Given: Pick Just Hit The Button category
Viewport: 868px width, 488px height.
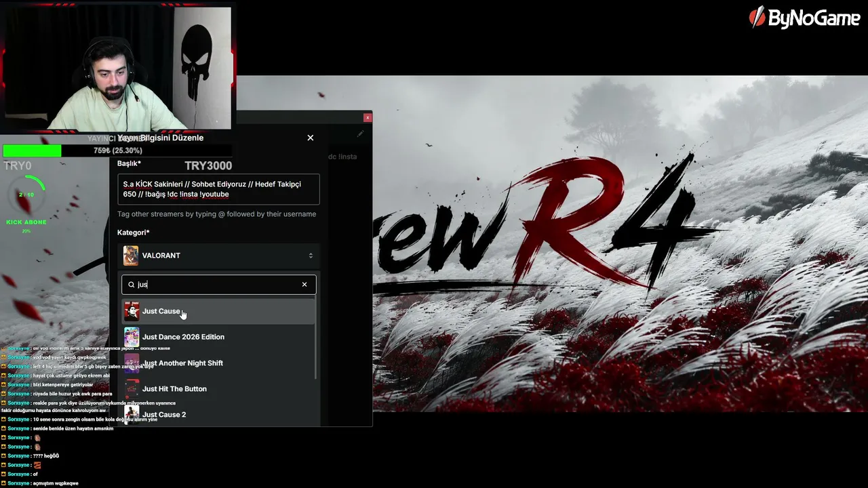Looking at the screenshot, I should pos(218,389).
